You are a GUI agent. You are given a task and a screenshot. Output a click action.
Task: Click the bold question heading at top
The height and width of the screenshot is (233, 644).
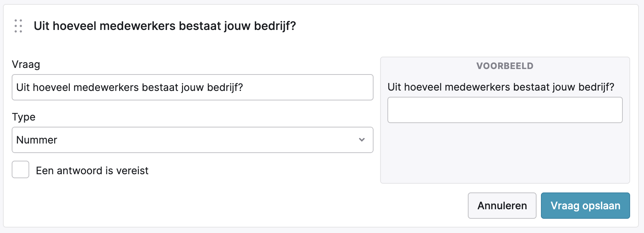click(165, 26)
